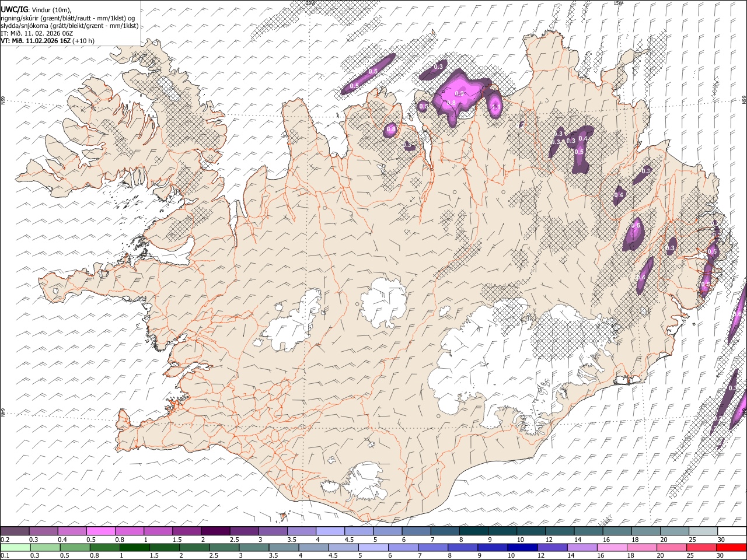Pick the upper legend swatch between 3 and 3.5
Image resolution: width=747 pixels, height=560 pixels.
273,531
